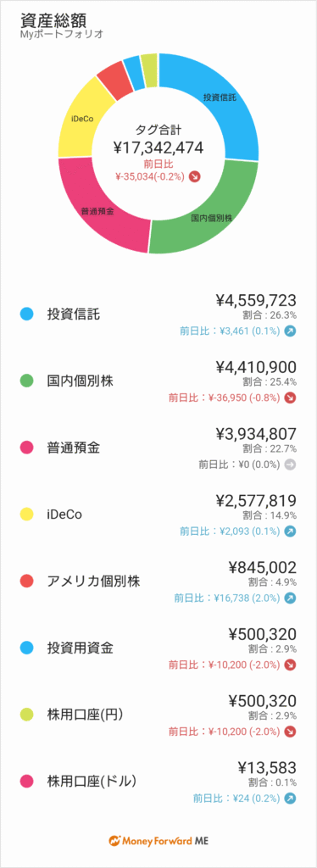
Task: Click the up-arrow icon for アメリカ個別株
Action: tap(291, 598)
